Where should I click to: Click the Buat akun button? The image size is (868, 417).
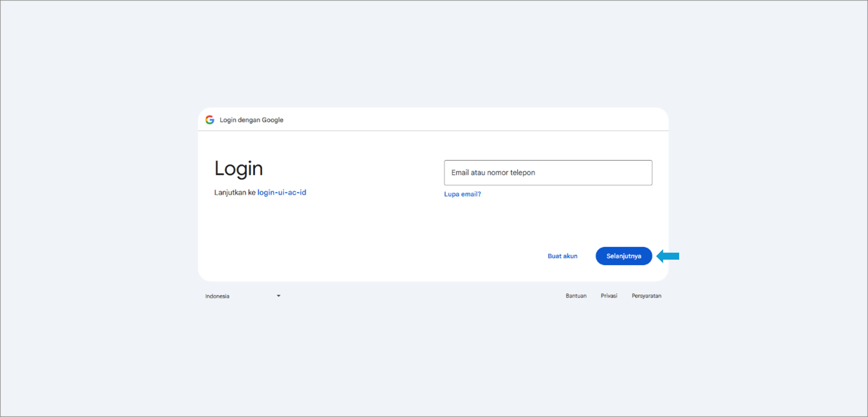coord(562,256)
